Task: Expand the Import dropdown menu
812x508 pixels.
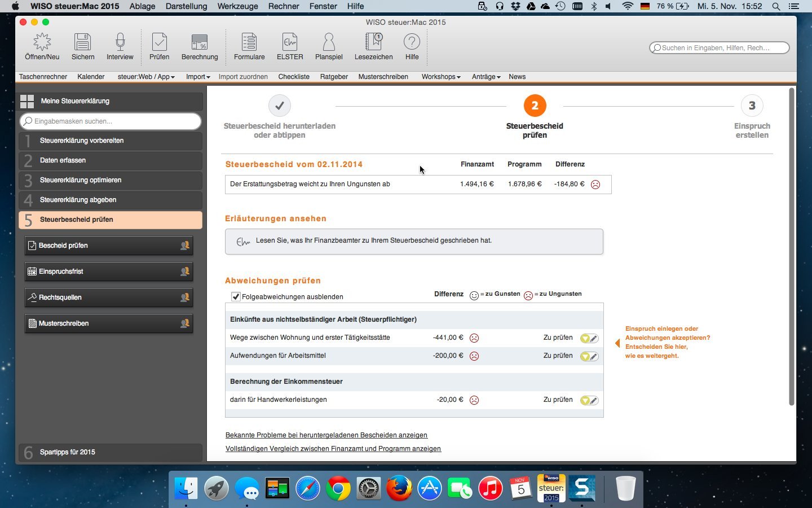Action: (198, 77)
